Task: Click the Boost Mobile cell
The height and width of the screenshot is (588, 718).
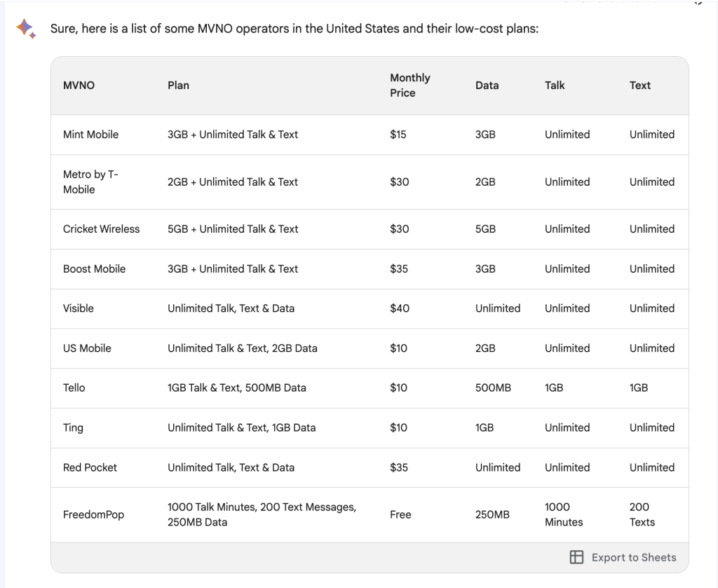Action: pos(94,269)
